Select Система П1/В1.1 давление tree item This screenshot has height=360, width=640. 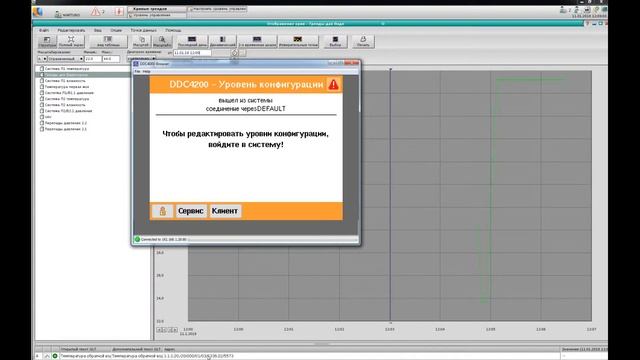pyautogui.click(x=69, y=93)
